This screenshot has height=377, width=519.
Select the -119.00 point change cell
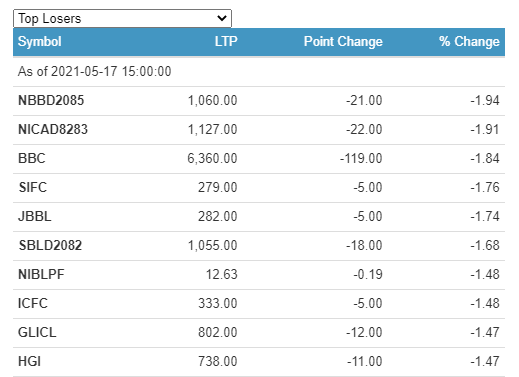(361, 158)
